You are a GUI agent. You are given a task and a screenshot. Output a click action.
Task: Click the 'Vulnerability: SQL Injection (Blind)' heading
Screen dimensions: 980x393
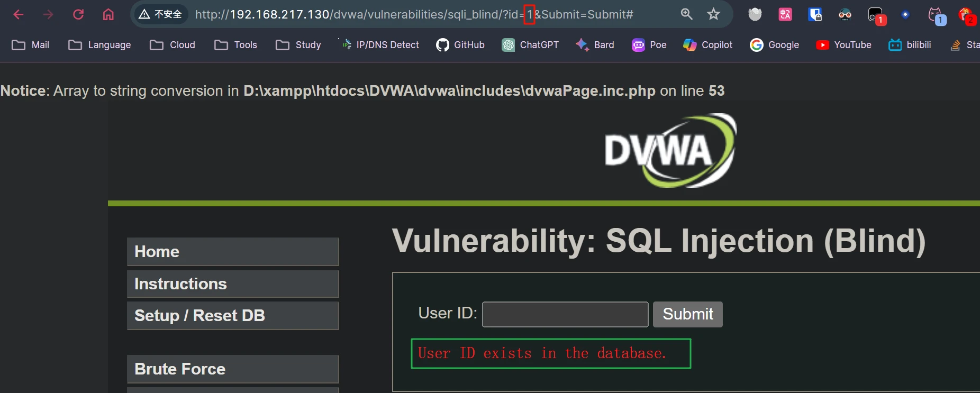(x=659, y=241)
